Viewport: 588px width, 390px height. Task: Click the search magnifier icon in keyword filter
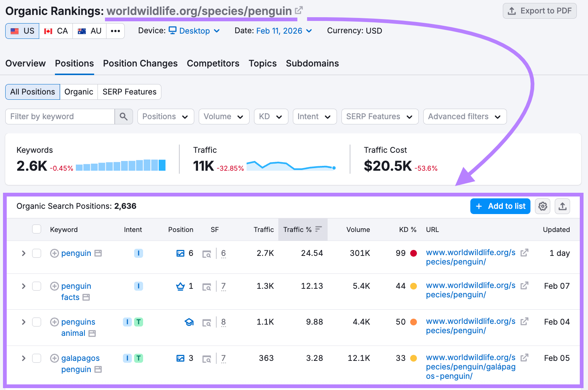[124, 117]
